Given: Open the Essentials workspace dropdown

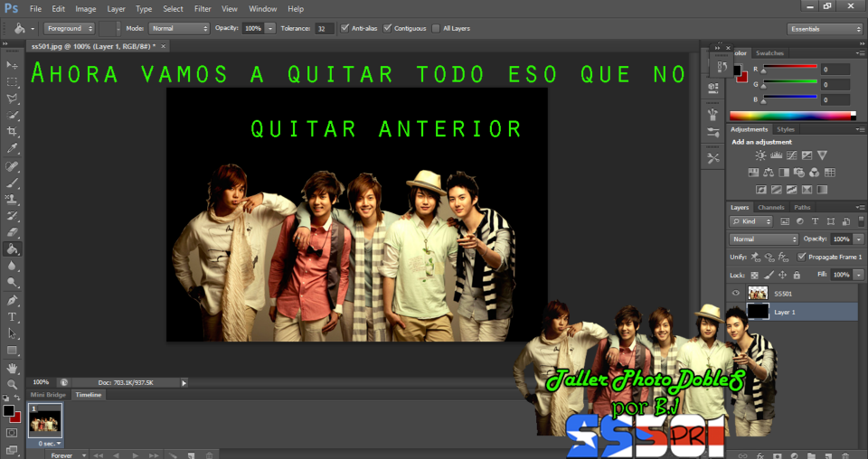Looking at the screenshot, I should click(825, 29).
